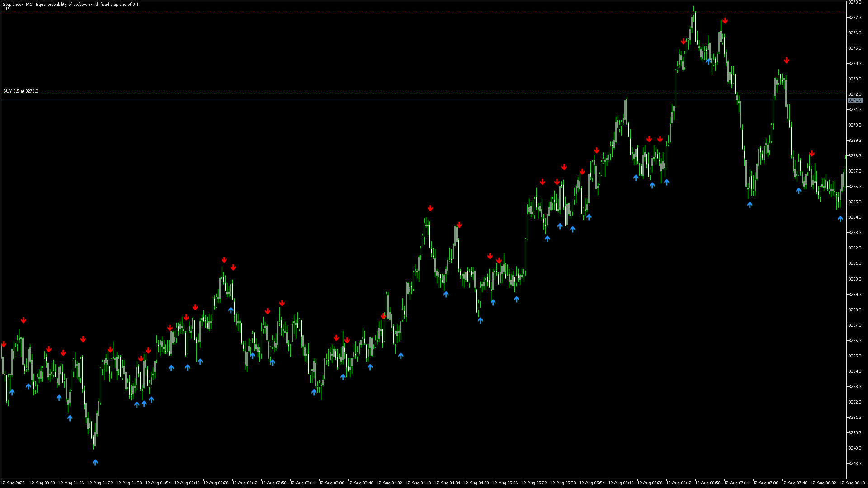Click the leftmost red down arrow at chart edge

coord(4,344)
